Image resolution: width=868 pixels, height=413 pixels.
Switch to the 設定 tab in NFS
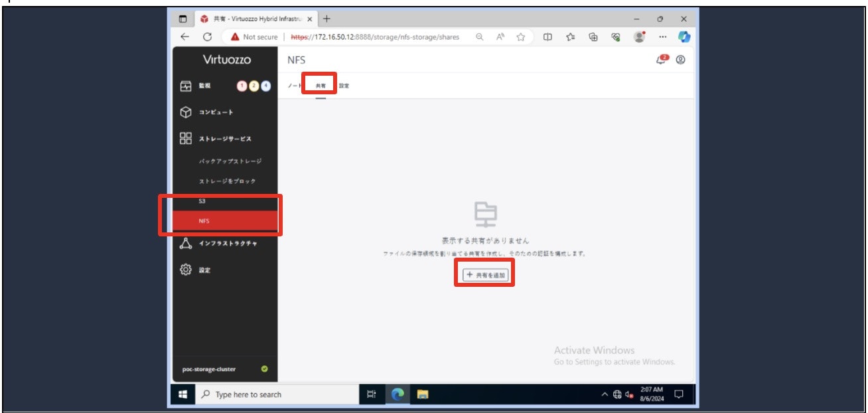coord(344,86)
